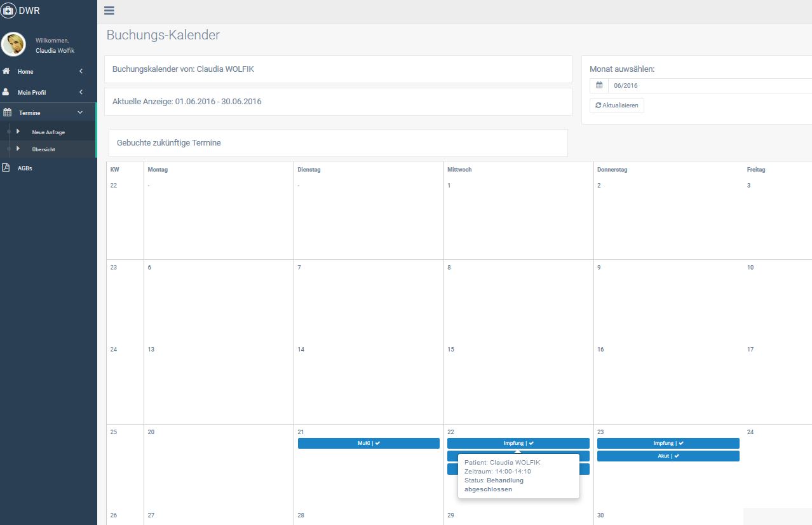Select the Impfung appointment on June 22
This screenshot has height=525, width=812.
click(518, 443)
